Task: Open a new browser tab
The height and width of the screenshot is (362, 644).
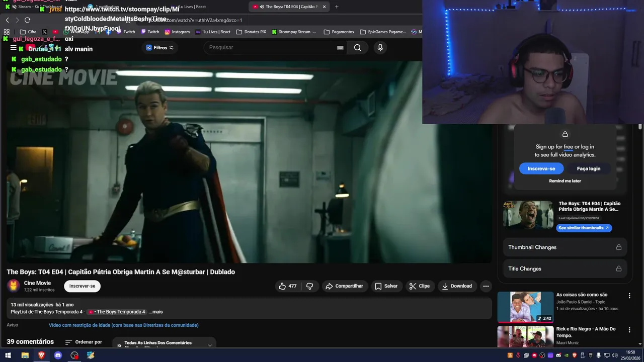Action: point(337,7)
